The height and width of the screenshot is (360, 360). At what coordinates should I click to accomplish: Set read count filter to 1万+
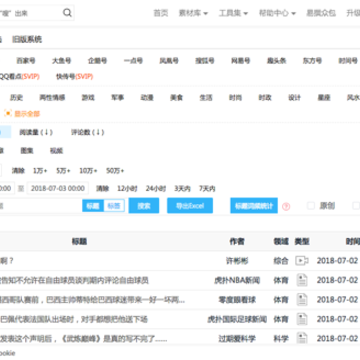[40, 171]
